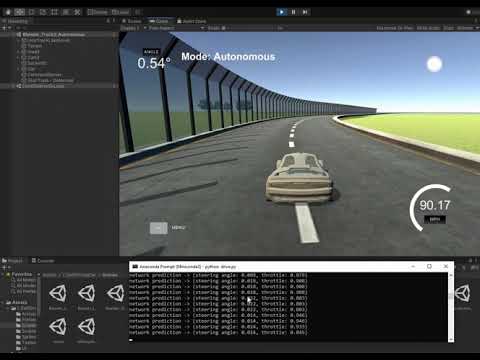
Task: Expand the Car object in Hierarchy
Action: tap(18, 69)
